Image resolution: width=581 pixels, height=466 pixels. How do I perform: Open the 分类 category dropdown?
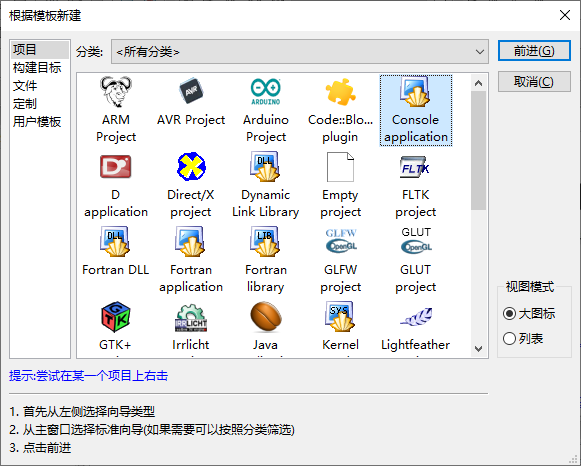coord(300,52)
